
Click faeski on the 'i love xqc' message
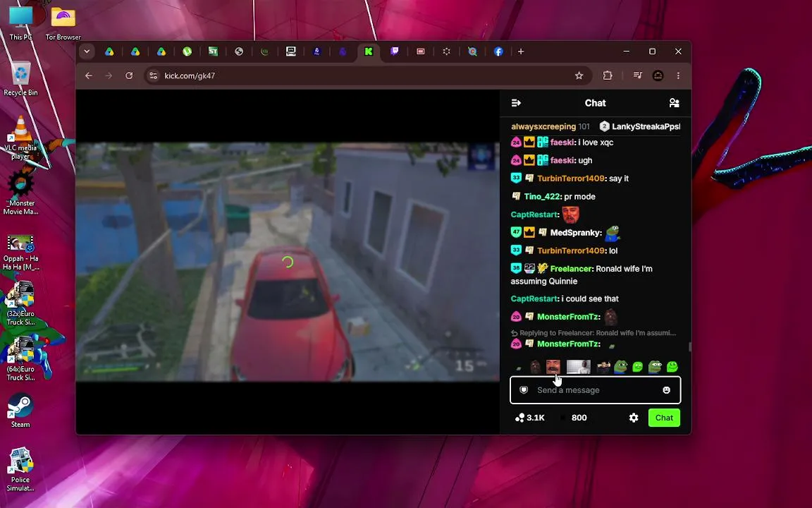[562, 142]
